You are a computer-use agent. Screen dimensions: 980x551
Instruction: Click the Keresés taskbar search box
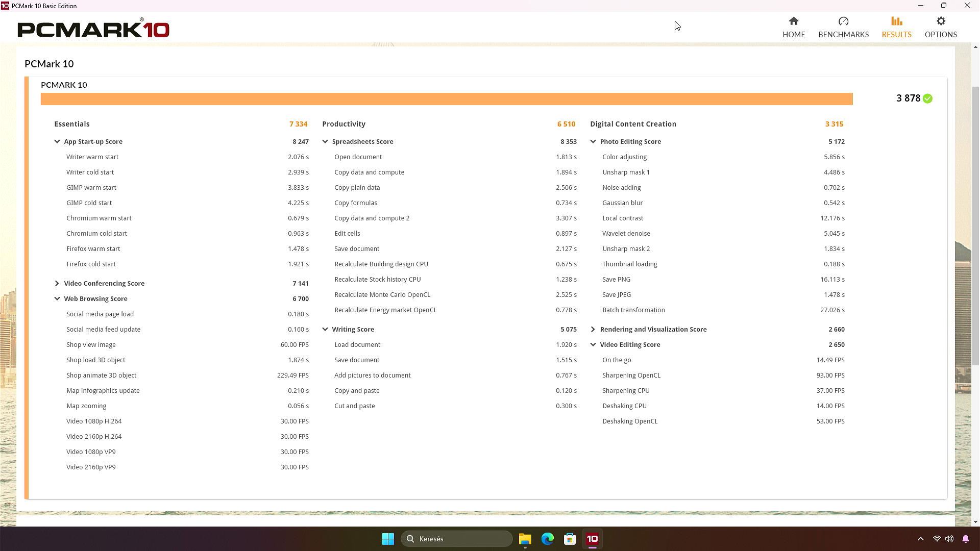point(456,539)
